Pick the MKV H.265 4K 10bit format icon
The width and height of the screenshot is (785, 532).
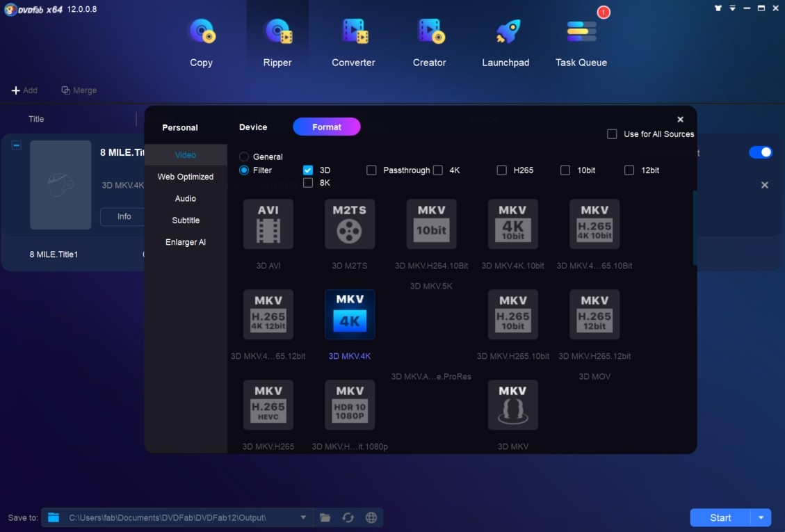[x=594, y=224]
